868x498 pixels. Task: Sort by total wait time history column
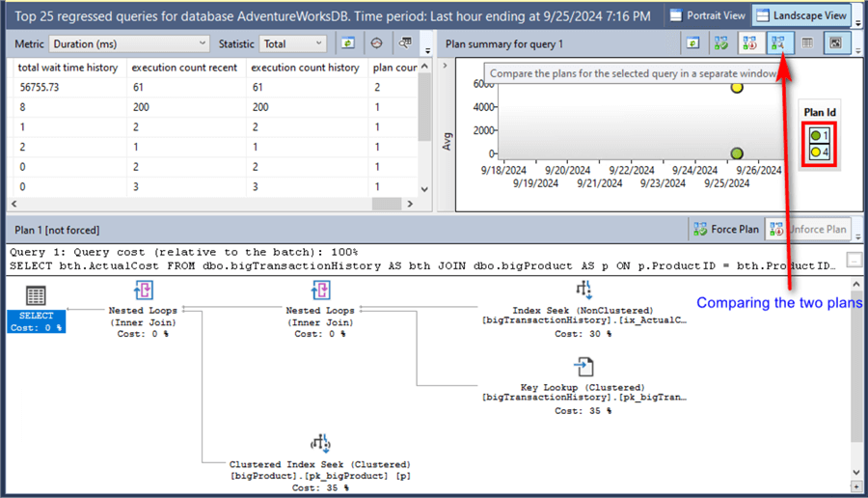click(x=68, y=68)
